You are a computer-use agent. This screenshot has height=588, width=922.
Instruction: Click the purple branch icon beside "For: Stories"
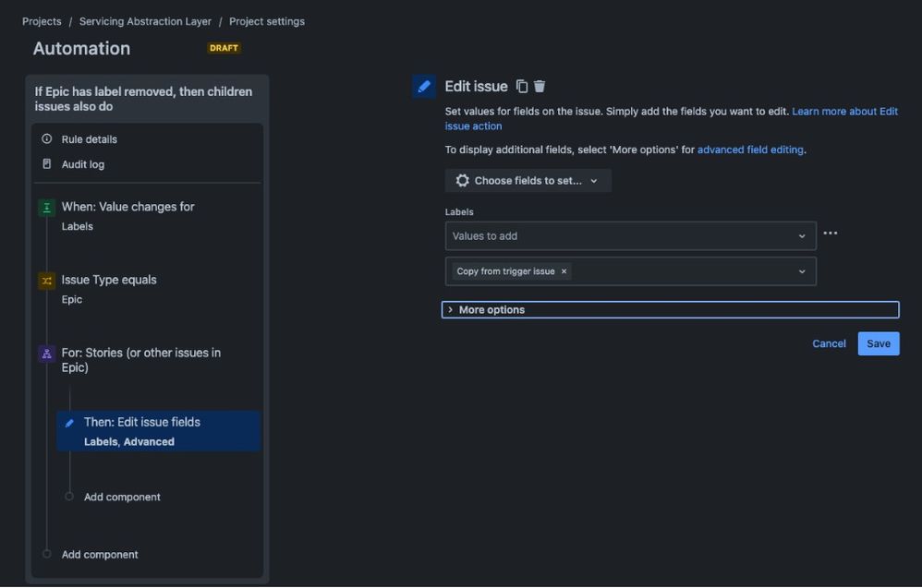point(46,353)
